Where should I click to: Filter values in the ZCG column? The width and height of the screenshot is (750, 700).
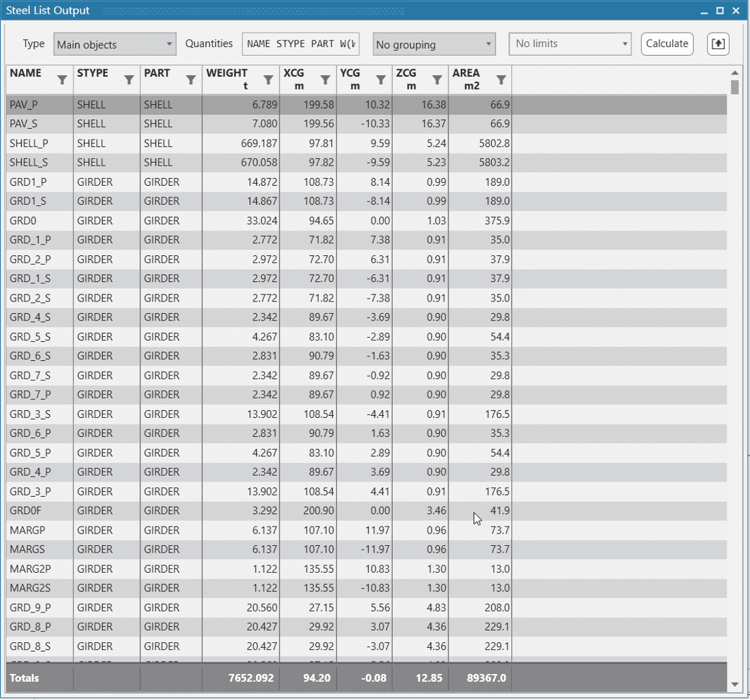[437, 80]
